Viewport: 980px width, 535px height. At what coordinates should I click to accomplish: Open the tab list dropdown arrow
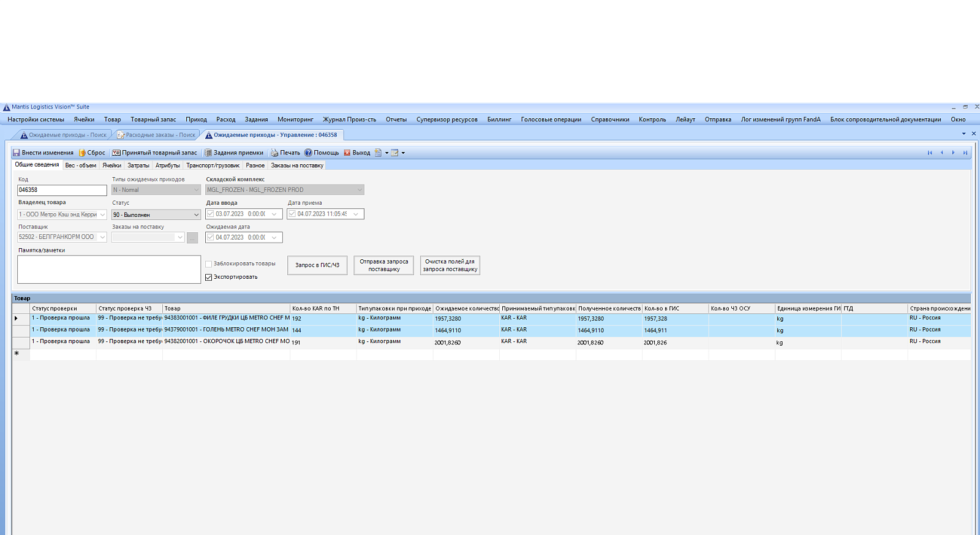pyautogui.click(x=963, y=134)
